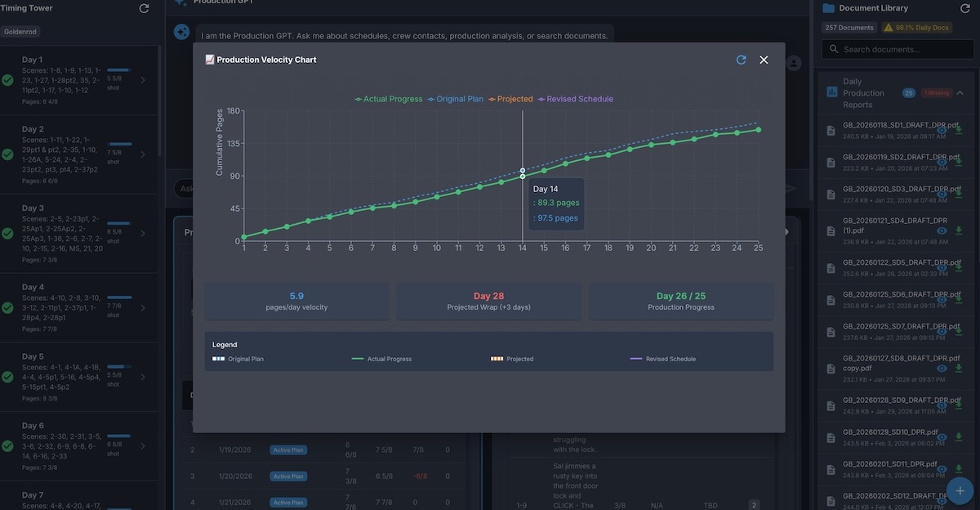The height and width of the screenshot is (510, 980).
Task: Toggle Revised Schedule series in chart legend
Action: pyautogui.click(x=575, y=99)
